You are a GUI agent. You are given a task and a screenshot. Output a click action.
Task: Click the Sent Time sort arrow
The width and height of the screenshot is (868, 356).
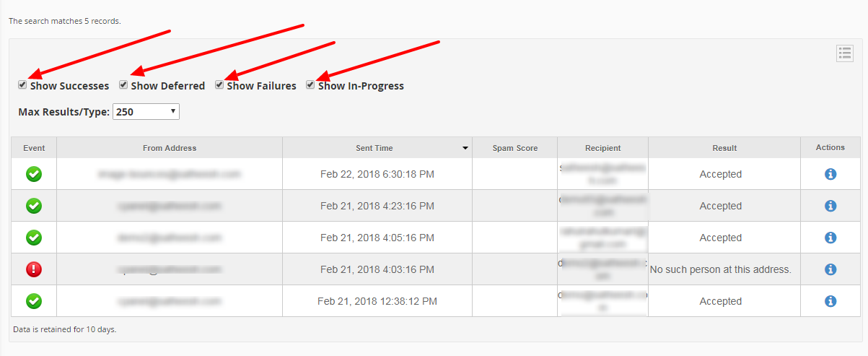pos(465,148)
